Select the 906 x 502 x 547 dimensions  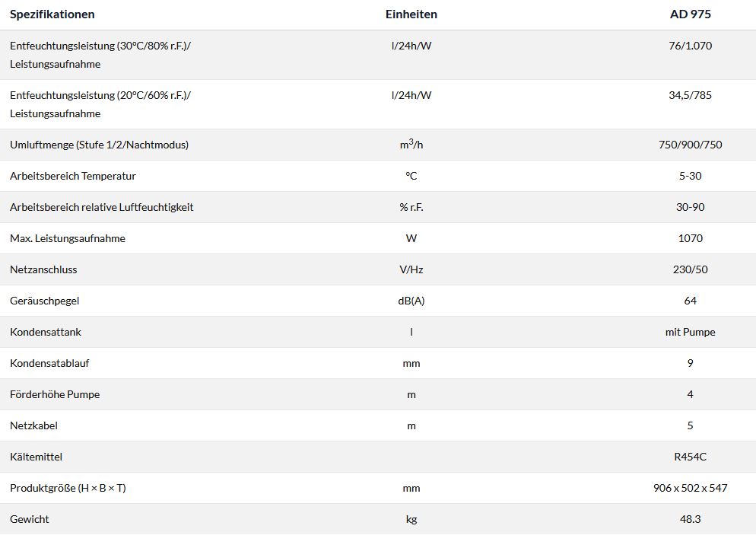point(690,488)
